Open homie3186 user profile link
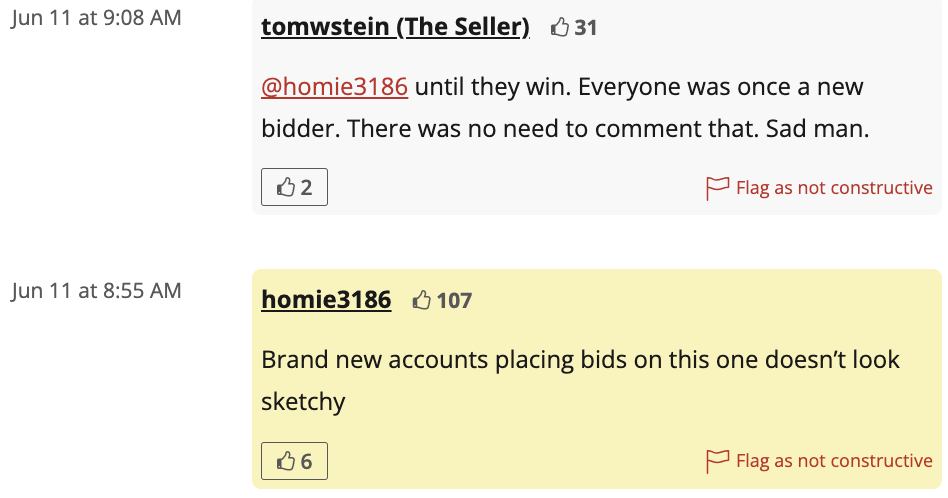The image size is (948, 498). [326, 300]
